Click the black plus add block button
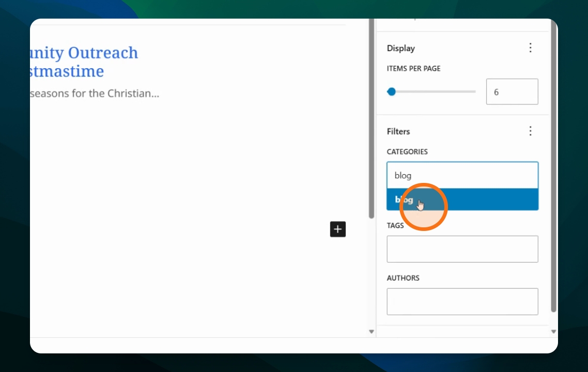The width and height of the screenshot is (588, 372). point(338,229)
